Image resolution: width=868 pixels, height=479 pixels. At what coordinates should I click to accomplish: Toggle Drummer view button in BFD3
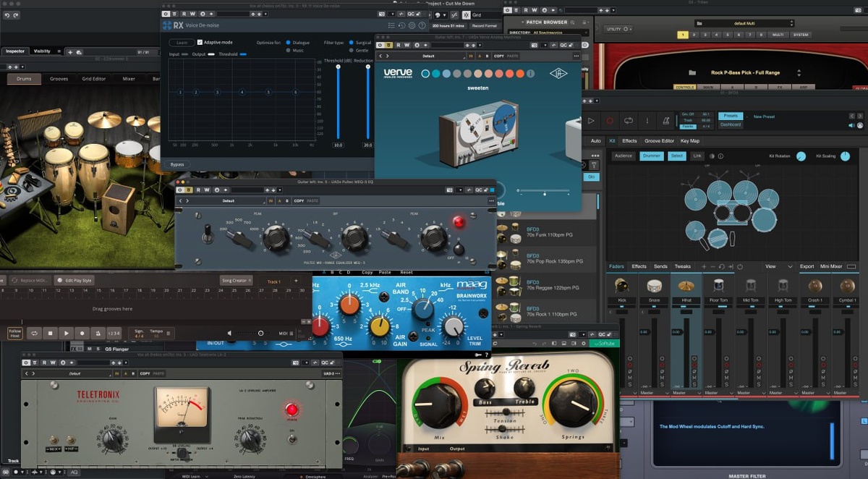(x=651, y=156)
